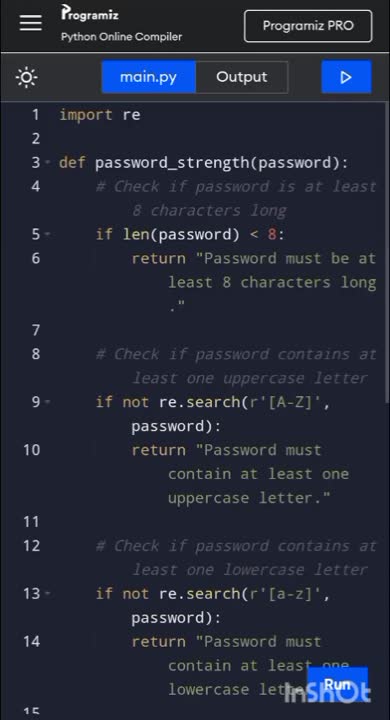This screenshot has width=390, height=720.
Task: Click line number 7 in gutter
Action: pos(36,330)
